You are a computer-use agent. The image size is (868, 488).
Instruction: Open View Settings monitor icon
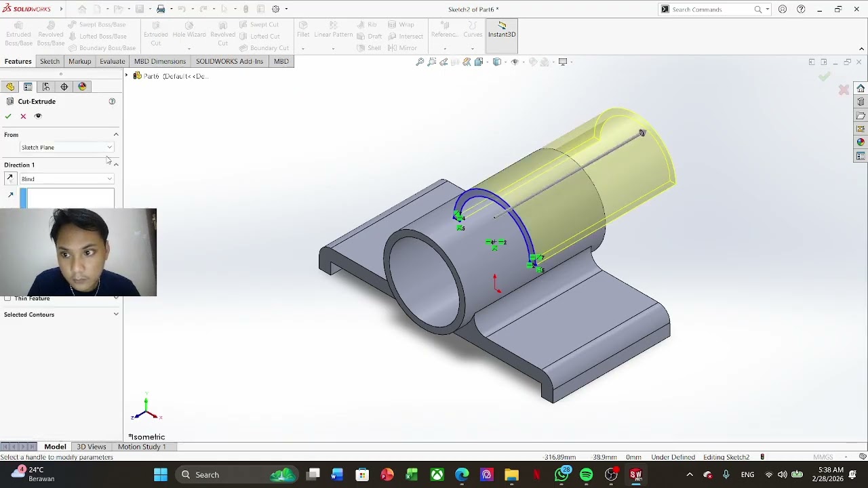pyautogui.click(x=563, y=62)
